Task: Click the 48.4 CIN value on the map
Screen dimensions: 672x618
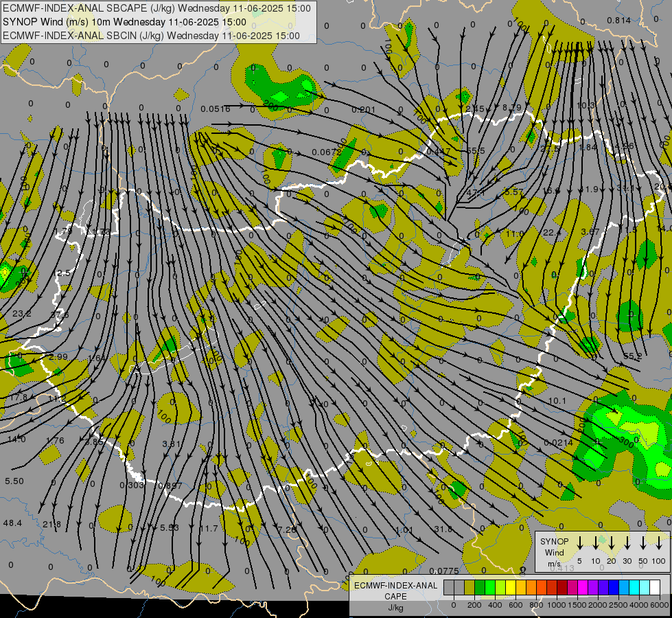Action: click(x=12, y=523)
